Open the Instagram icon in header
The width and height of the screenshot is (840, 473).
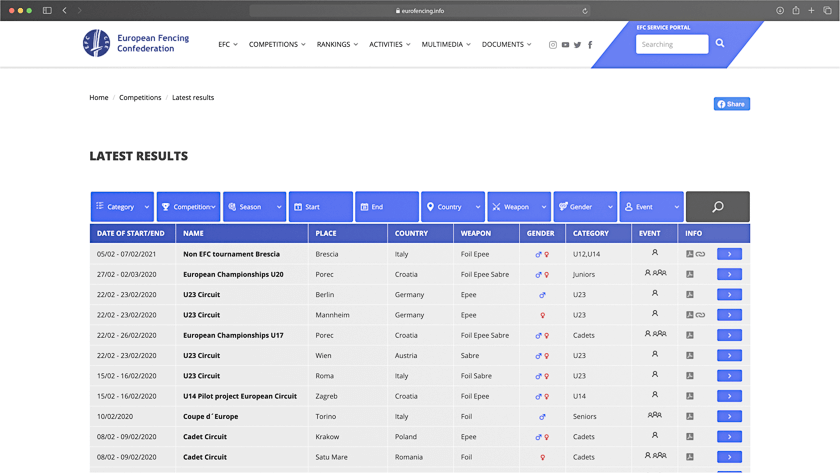(553, 45)
